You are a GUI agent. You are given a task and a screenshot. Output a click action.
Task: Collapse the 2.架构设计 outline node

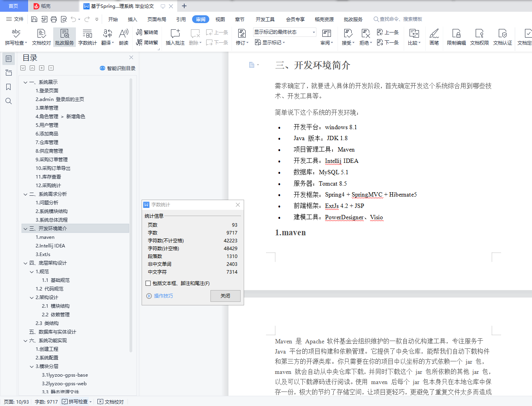[32, 298]
